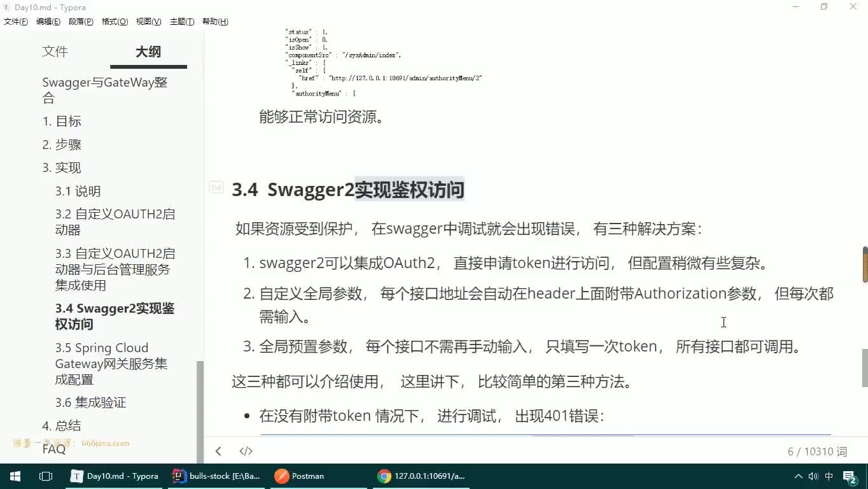Click the heading level icon beside 3.4 heading
Image resolution: width=868 pixels, height=489 pixels.
click(217, 187)
